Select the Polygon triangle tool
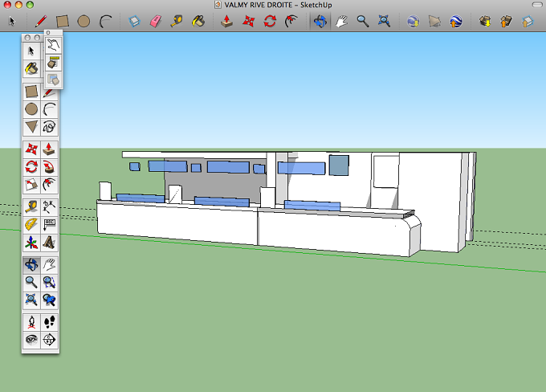Viewport: 546px width, 392px height. tap(31, 126)
